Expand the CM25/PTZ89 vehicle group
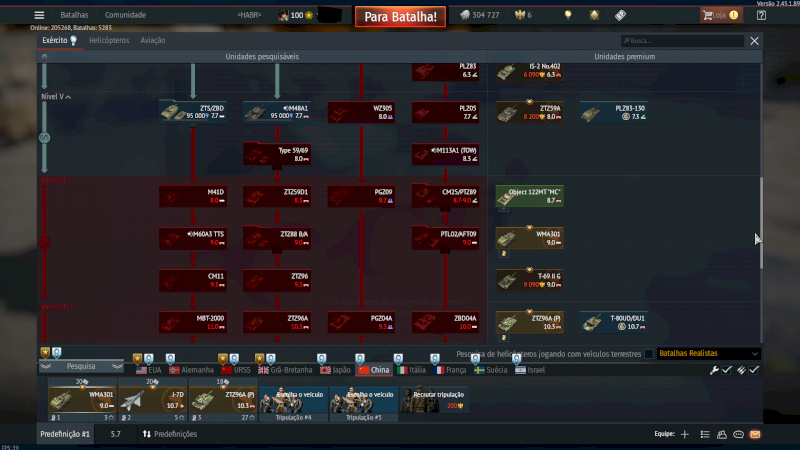Image resolution: width=800 pixels, height=450 pixels. tap(445, 196)
